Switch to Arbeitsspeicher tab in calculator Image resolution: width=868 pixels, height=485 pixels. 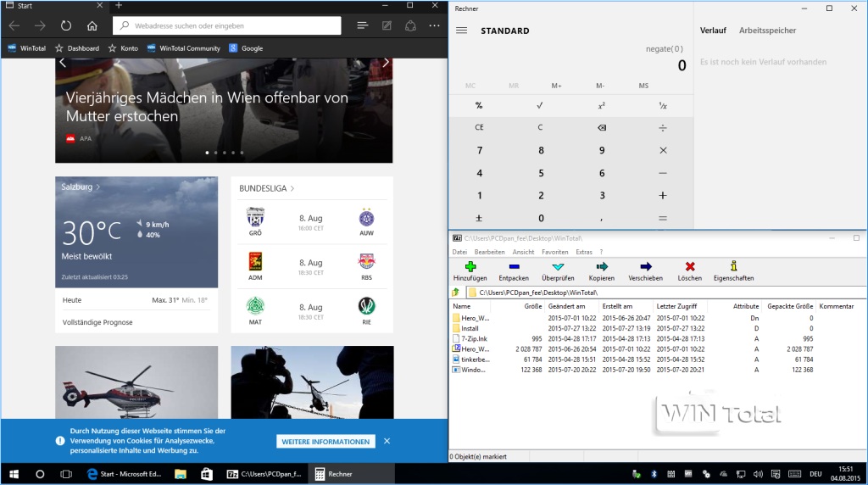767,31
